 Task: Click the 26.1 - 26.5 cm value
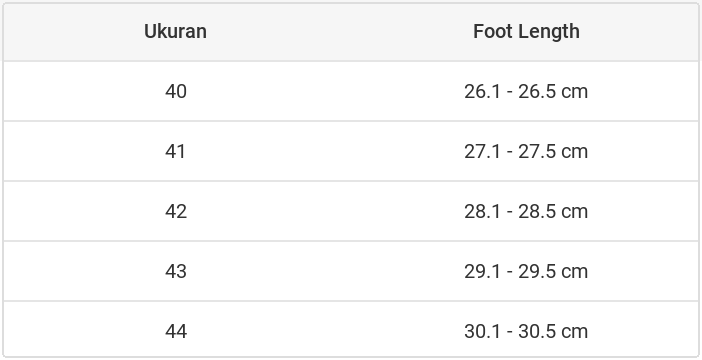(x=526, y=91)
